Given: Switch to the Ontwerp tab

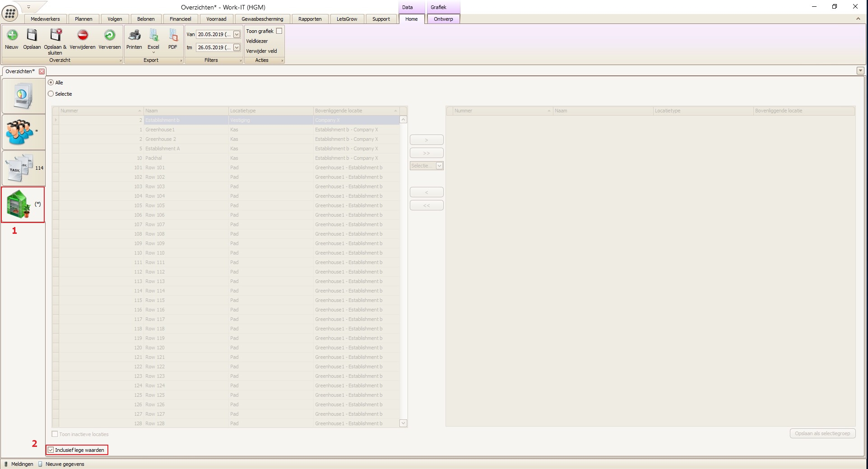Looking at the screenshot, I should (443, 19).
